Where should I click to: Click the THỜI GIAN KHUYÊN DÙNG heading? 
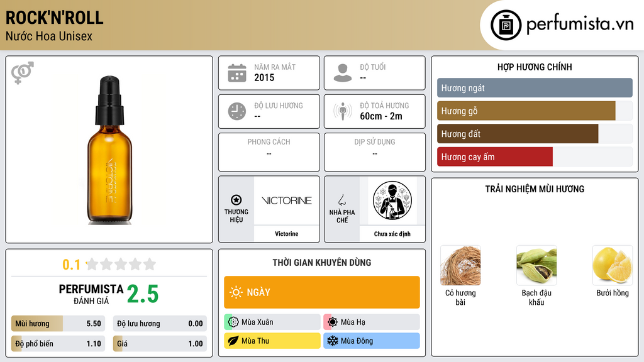tap(322, 263)
